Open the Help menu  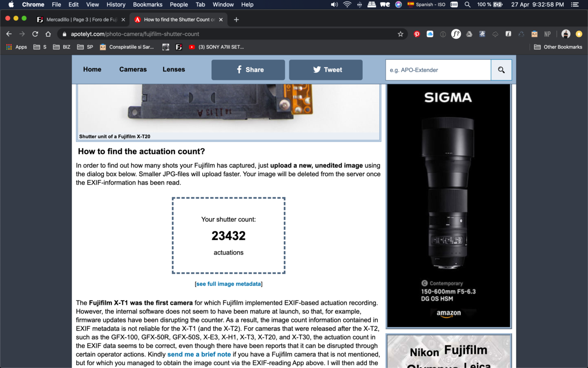pyautogui.click(x=247, y=4)
